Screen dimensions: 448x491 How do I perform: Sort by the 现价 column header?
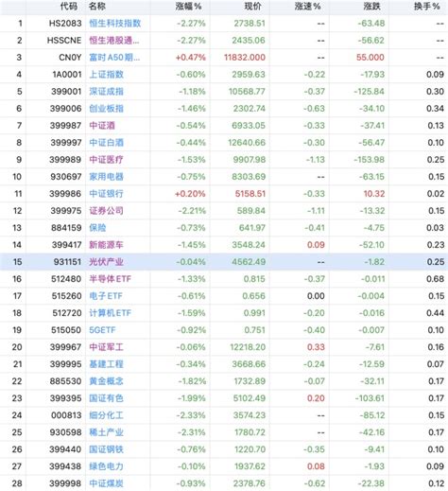point(252,7)
